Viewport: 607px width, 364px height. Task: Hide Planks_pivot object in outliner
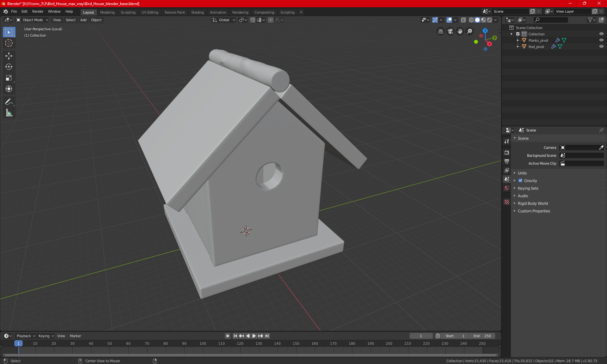click(x=601, y=40)
